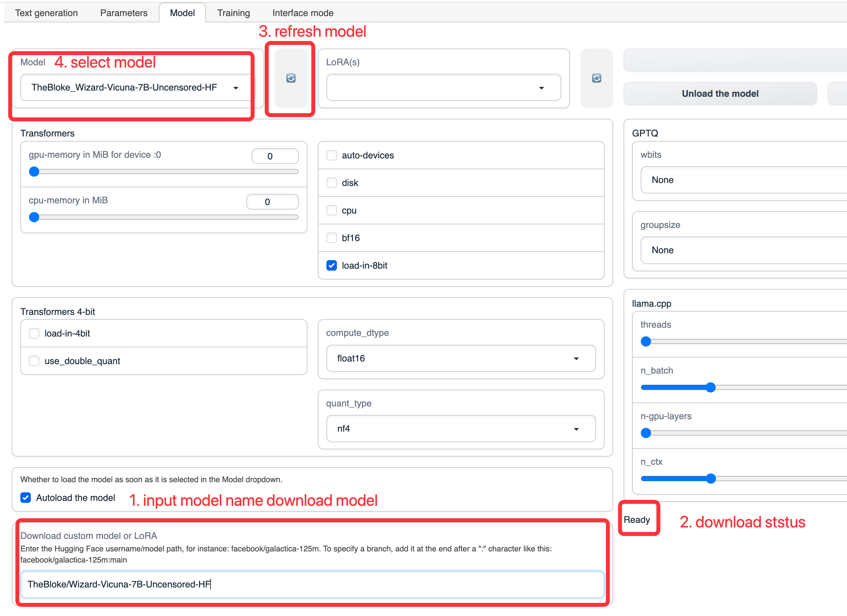Click the n_batch slider handle

(711, 387)
